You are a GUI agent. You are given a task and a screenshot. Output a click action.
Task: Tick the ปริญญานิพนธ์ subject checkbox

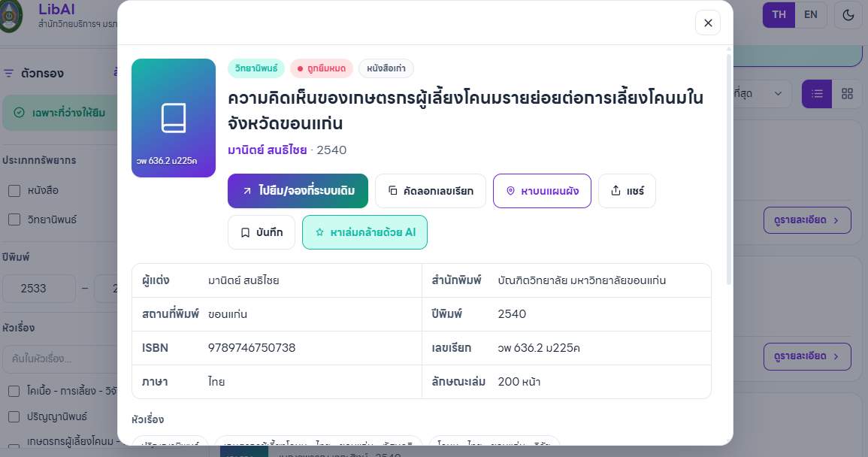14,416
